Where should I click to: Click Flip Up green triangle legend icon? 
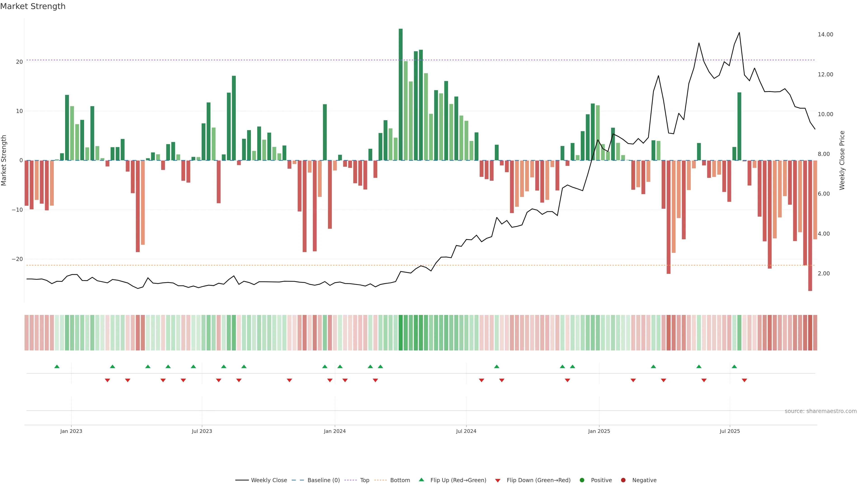421,480
